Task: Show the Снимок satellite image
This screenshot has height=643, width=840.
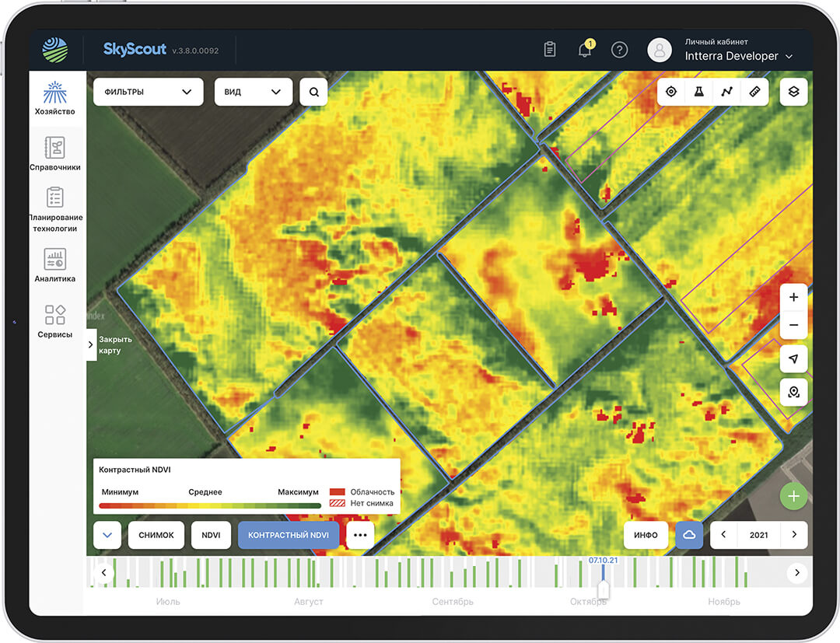Action: pos(156,535)
